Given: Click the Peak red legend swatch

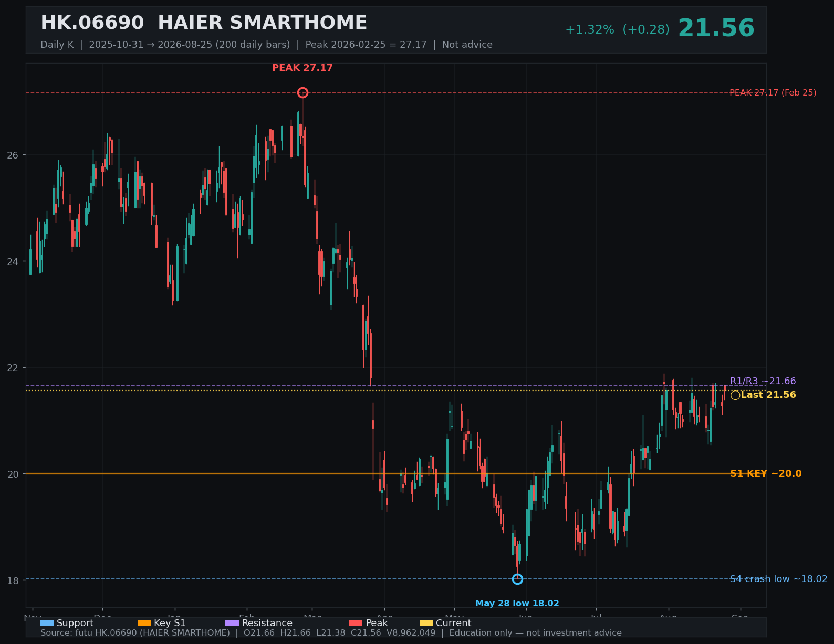Looking at the screenshot, I should 356,623.
